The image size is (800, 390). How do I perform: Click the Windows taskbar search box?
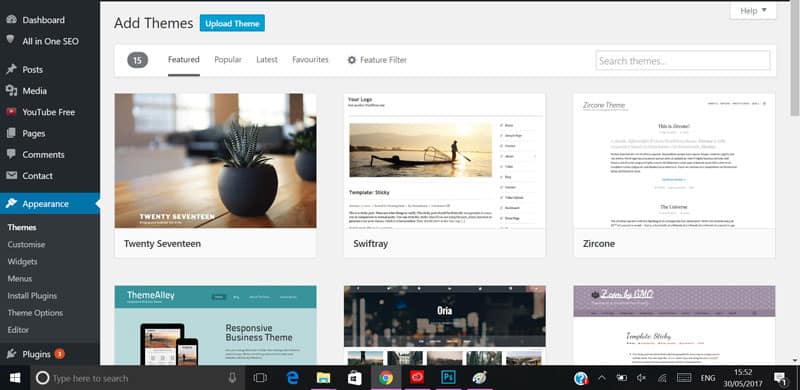(x=138, y=378)
